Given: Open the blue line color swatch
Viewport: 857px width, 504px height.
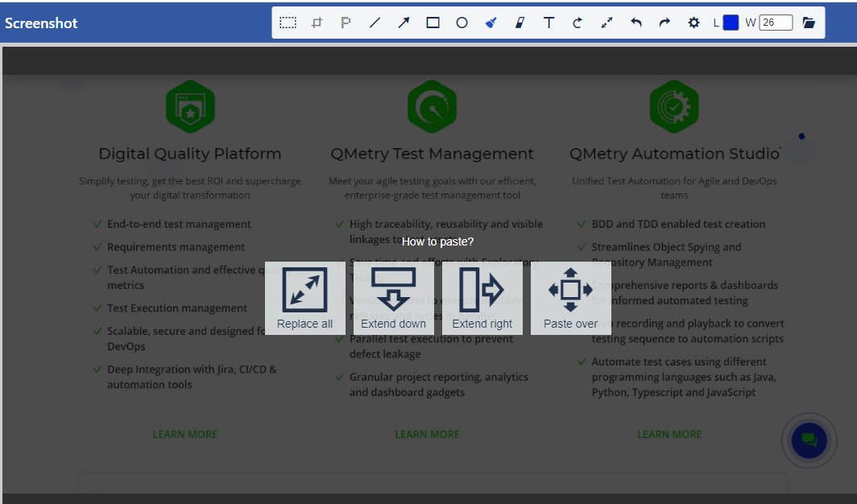Looking at the screenshot, I should [731, 23].
